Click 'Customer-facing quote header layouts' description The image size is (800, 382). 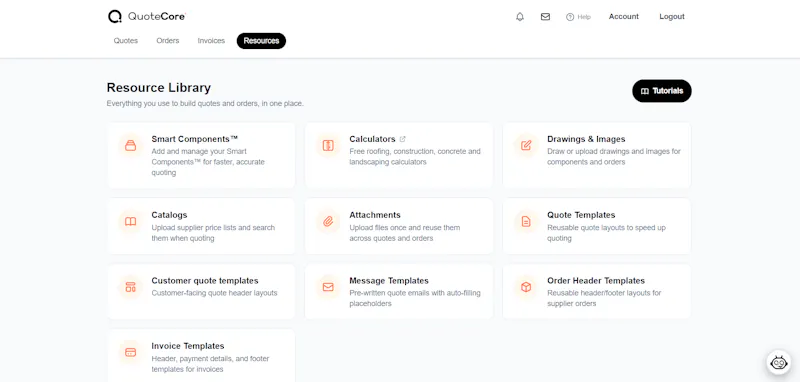pos(214,293)
